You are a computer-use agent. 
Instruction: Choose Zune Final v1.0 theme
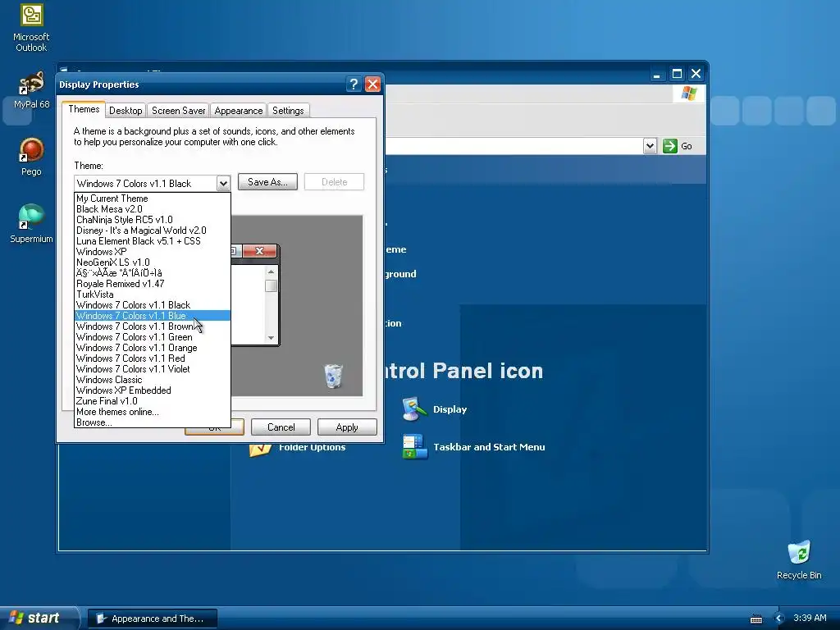coord(153,401)
